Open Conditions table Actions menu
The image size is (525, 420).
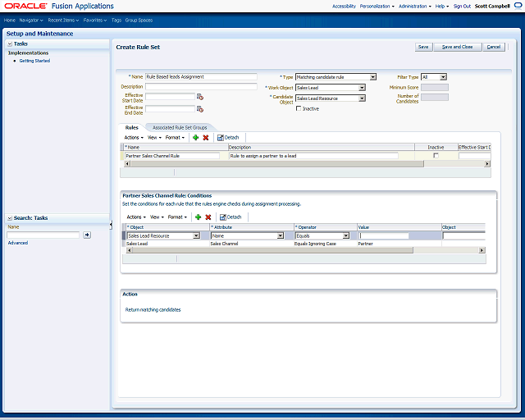[x=136, y=217]
